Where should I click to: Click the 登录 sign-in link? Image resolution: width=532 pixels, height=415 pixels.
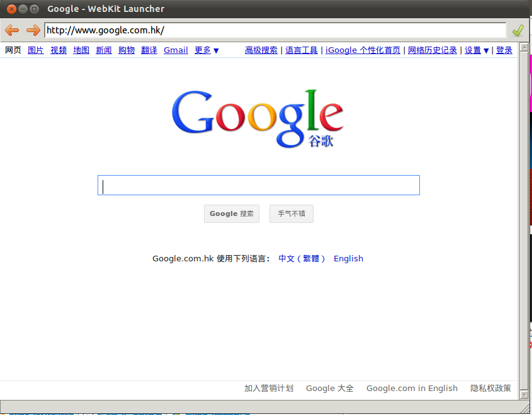(x=504, y=50)
